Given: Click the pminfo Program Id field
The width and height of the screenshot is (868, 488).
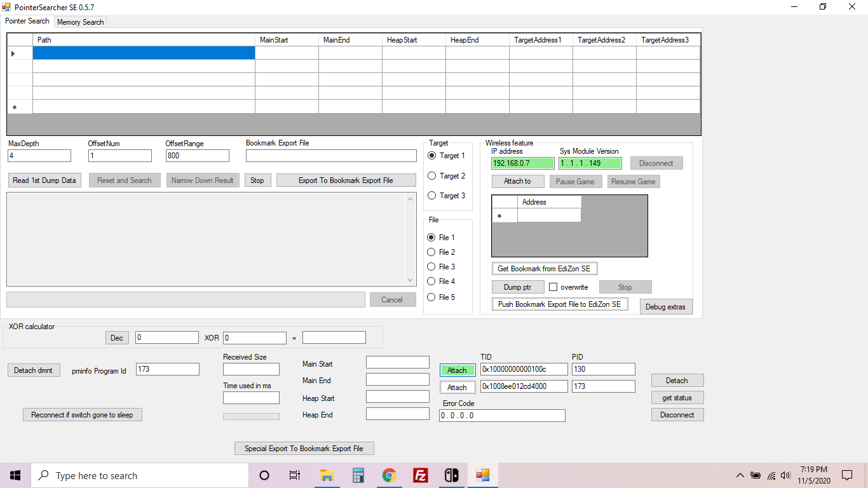Looking at the screenshot, I should click(x=168, y=369).
